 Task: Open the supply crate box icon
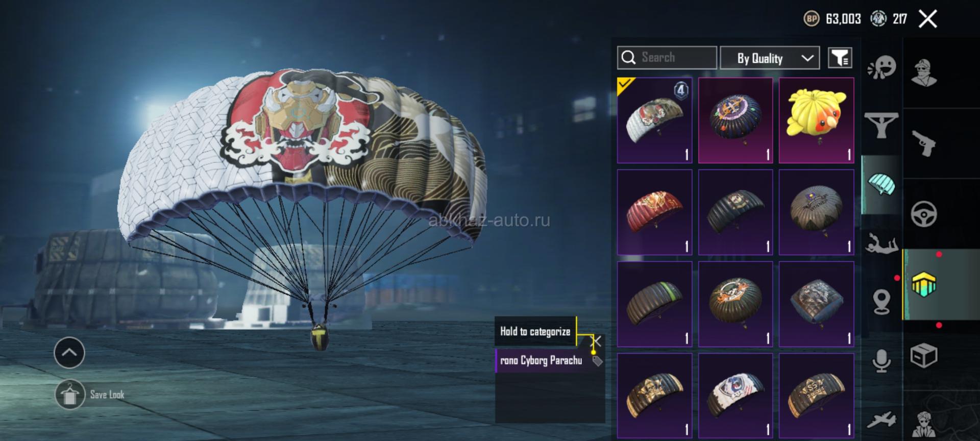click(924, 355)
